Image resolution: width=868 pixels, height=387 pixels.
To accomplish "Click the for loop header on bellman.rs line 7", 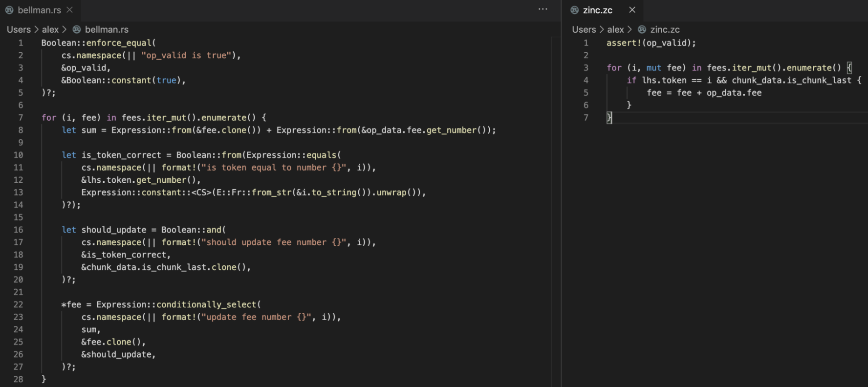I will (x=154, y=118).
